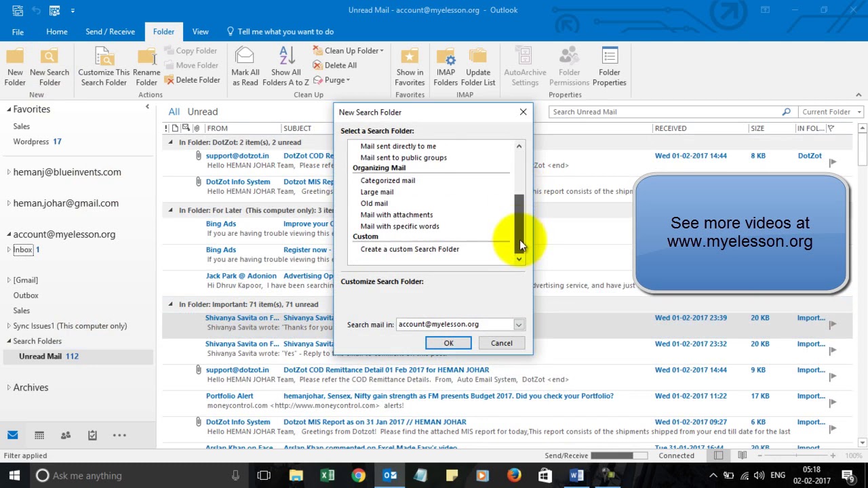This screenshot has width=868, height=488.
Task: Collapse the ribbon with the arrow
Action: tap(859, 95)
